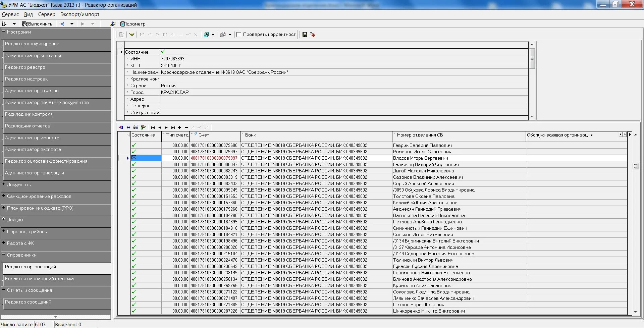
Task: Click the Выполнить button
Action: [37, 24]
